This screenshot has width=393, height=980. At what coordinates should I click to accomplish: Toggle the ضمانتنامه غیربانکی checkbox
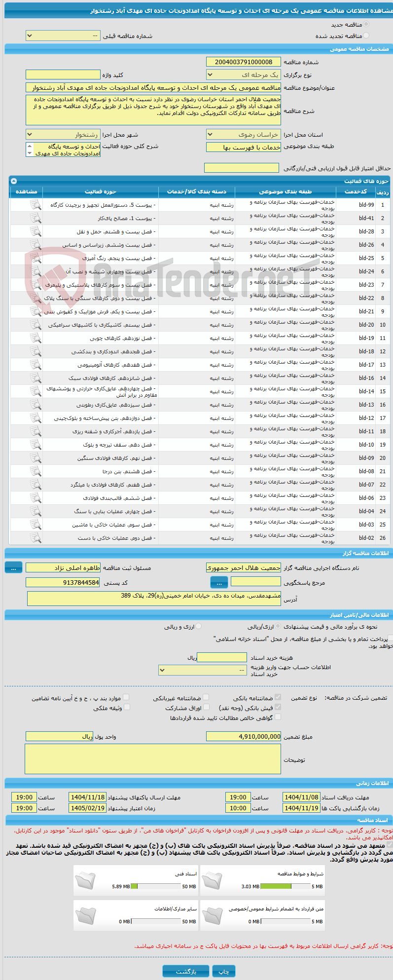point(206,697)
